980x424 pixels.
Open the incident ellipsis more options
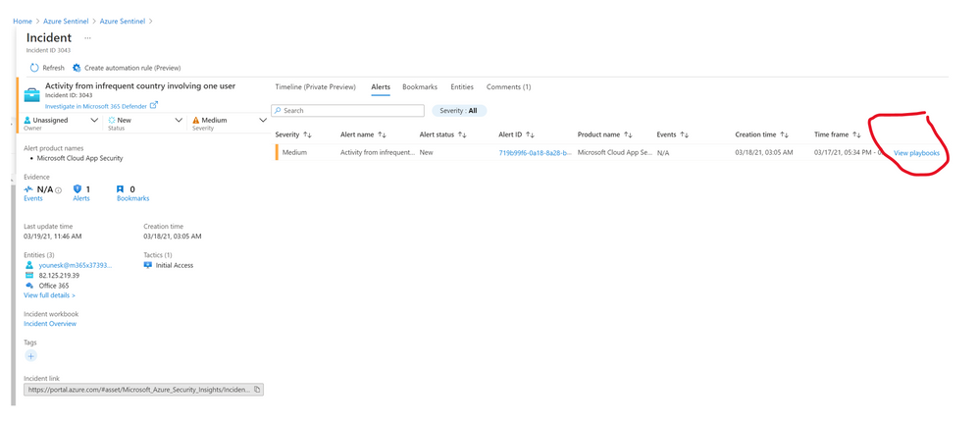(87, 37)
